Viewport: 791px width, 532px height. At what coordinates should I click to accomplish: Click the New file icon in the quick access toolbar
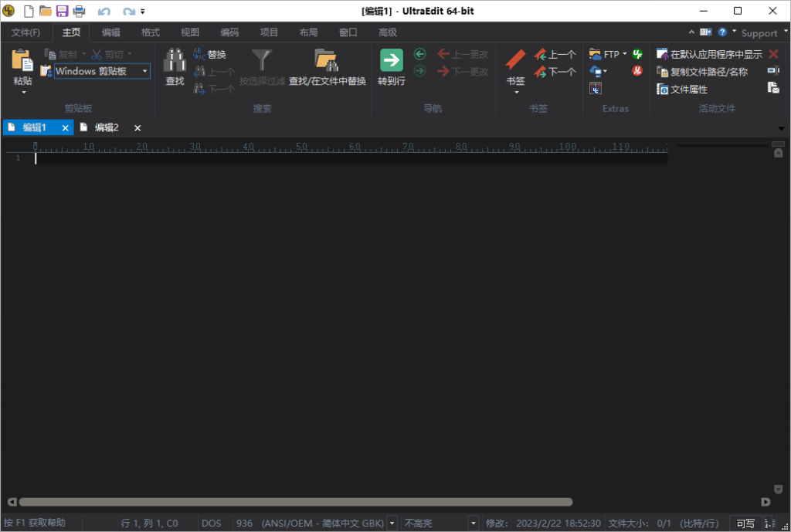click(x=29, y=11)
